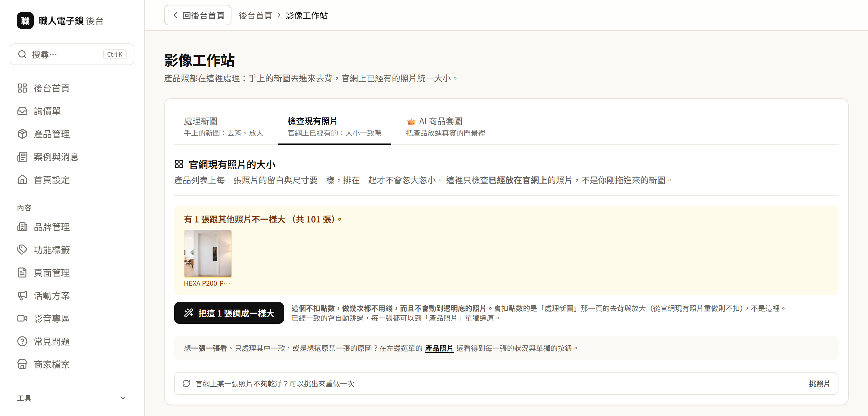This screenshot has height=416, width=868.
Task: Click the 官網上某一張照片不夠乾淨 prompt text
Action: 275,384
